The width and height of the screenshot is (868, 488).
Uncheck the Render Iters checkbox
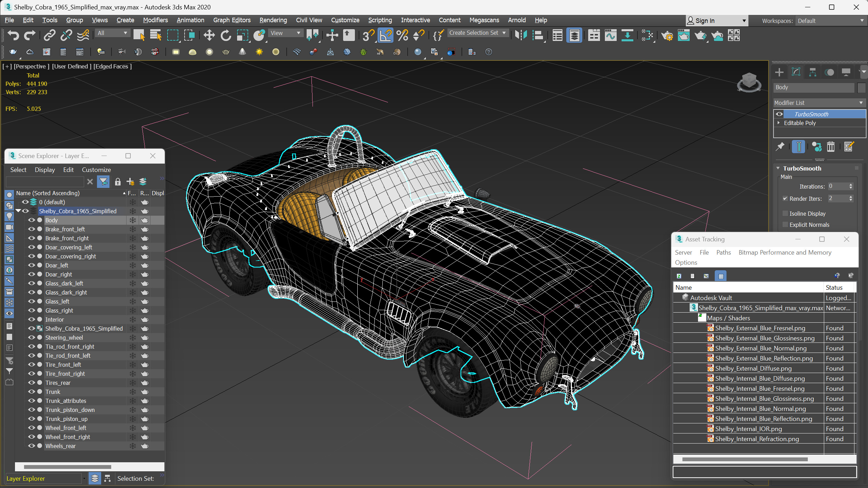(785, 198)
